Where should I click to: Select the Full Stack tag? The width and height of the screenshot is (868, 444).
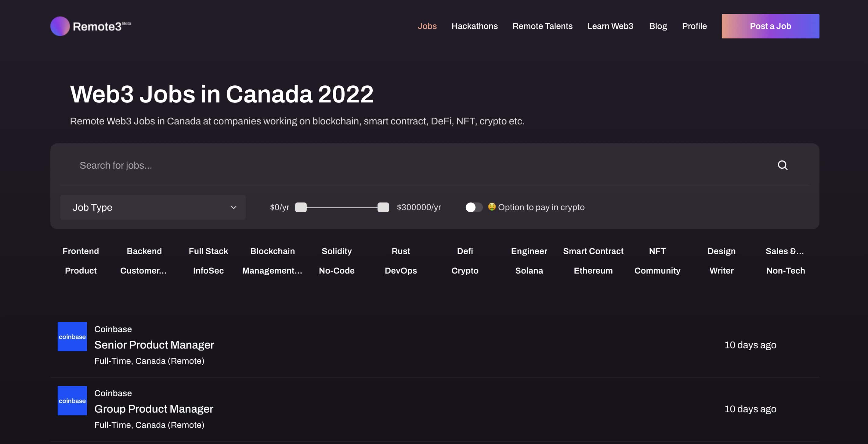(x=208, y=251)
